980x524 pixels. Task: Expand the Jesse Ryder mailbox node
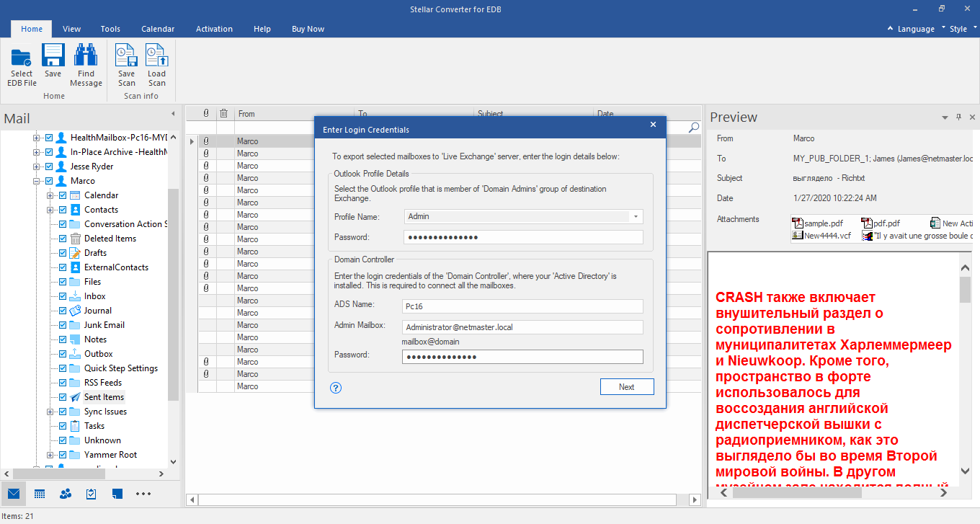click(x=37, y=166)
